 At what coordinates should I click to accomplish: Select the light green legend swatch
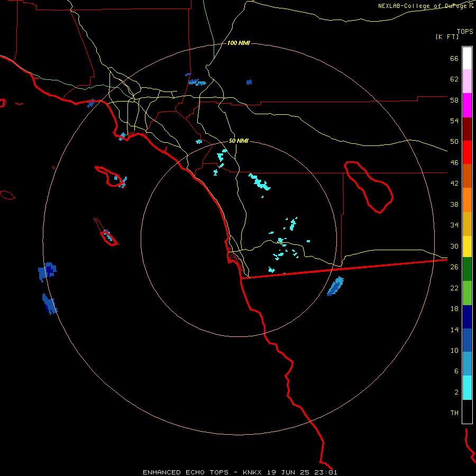467,293
